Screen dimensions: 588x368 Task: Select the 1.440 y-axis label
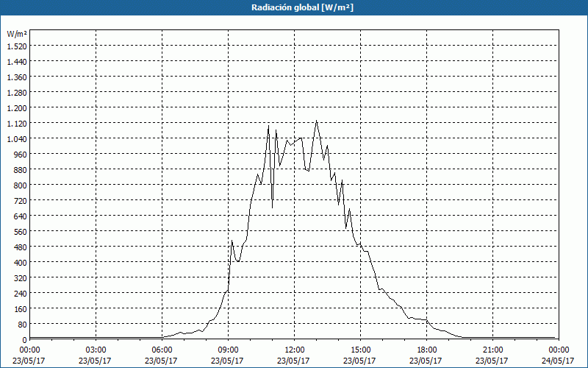pos(17,62)
